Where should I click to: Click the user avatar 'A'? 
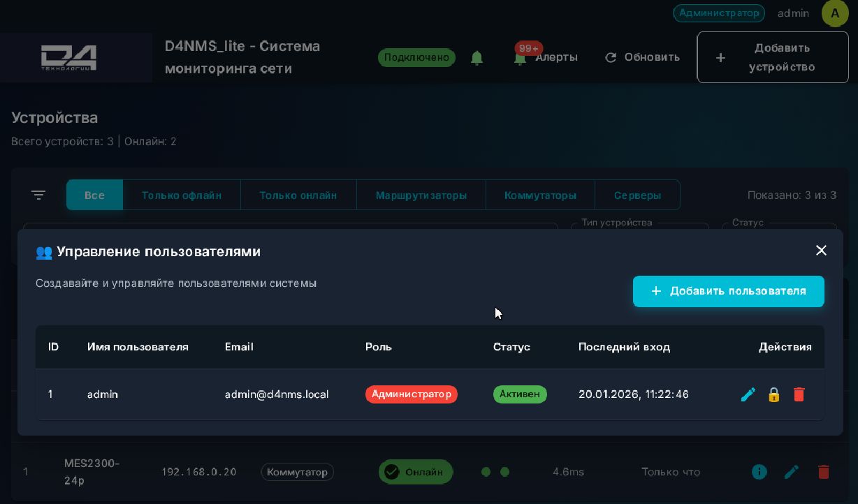point(835,13)
